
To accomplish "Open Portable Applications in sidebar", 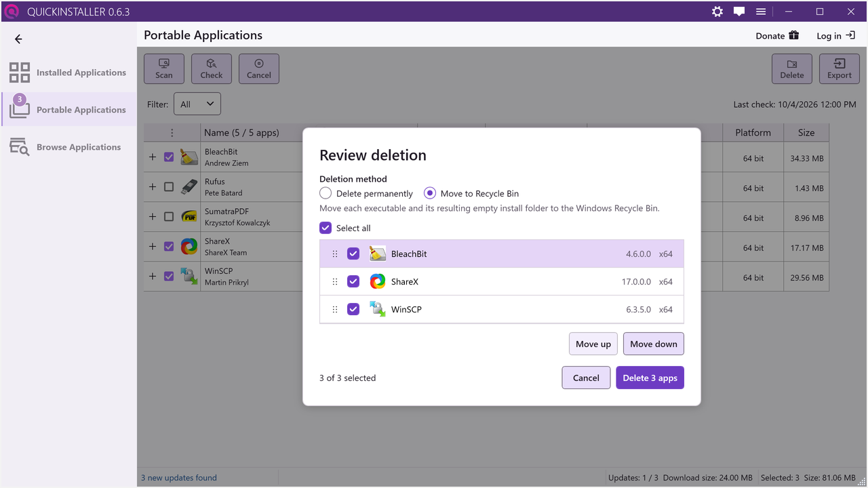I will pos(68,110).
